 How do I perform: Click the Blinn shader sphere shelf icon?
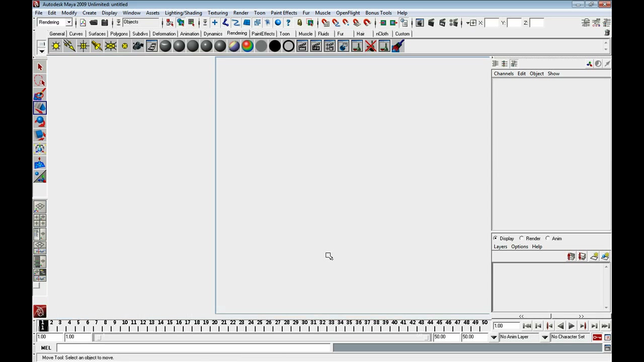point(179,46)
